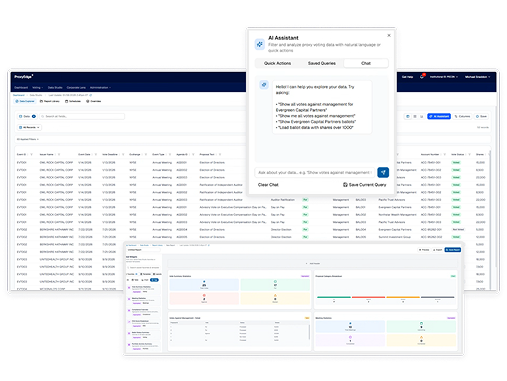Click the send message arrow button
This screenshot has height=381, width=507.
click(383, 172)
